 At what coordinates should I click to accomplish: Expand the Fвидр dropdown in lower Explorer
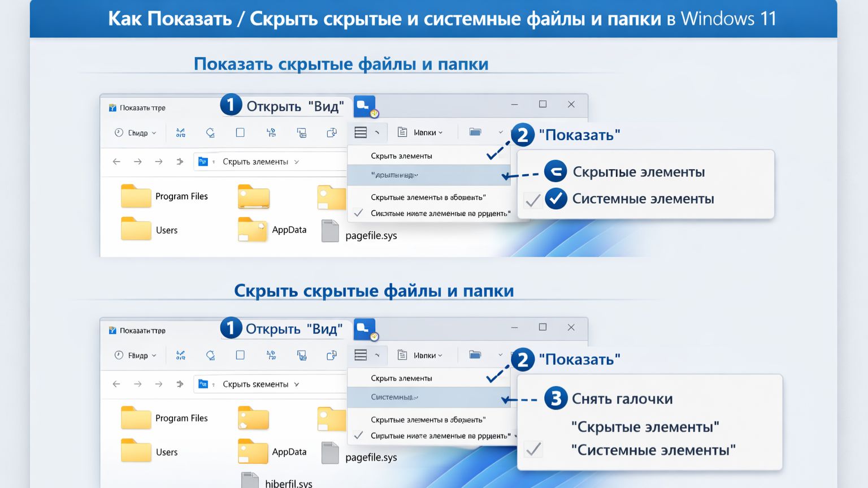(x=136, y=355)
